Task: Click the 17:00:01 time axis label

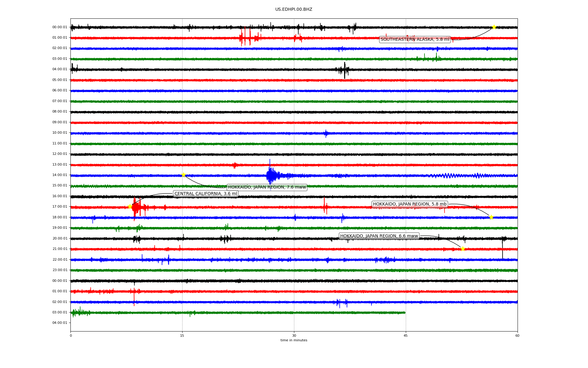Action: coord(60,206)
